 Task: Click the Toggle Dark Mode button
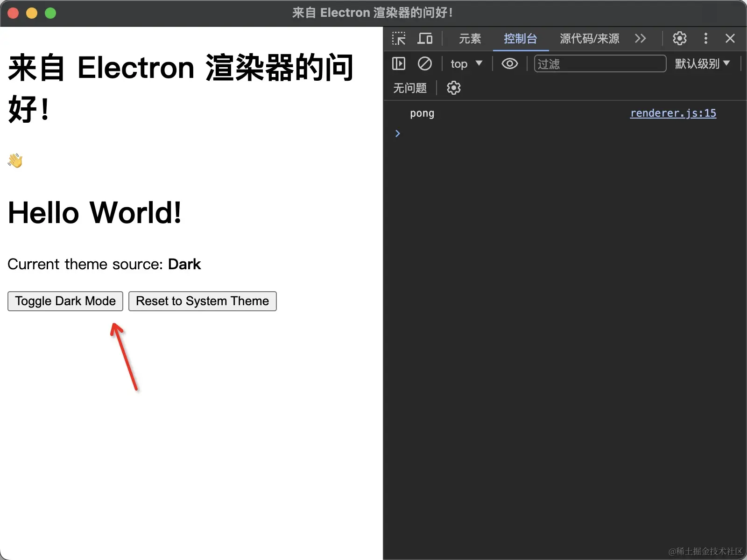[x=65, y=301]
